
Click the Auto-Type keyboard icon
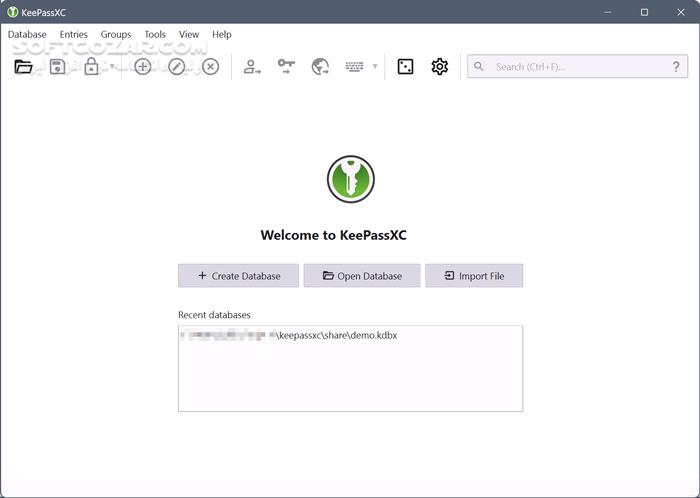354,66
